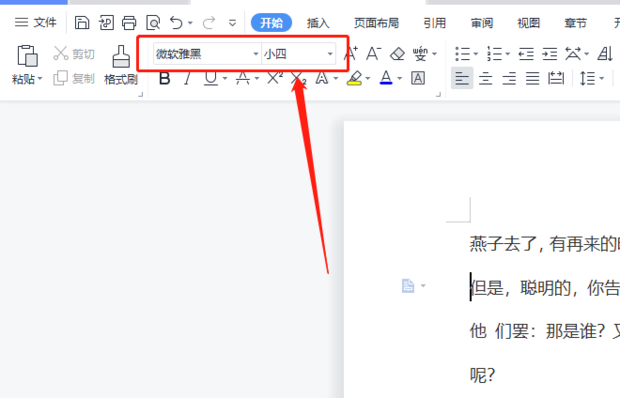
Task: Toggle subscript X₂ formatting
Action: 299,79
